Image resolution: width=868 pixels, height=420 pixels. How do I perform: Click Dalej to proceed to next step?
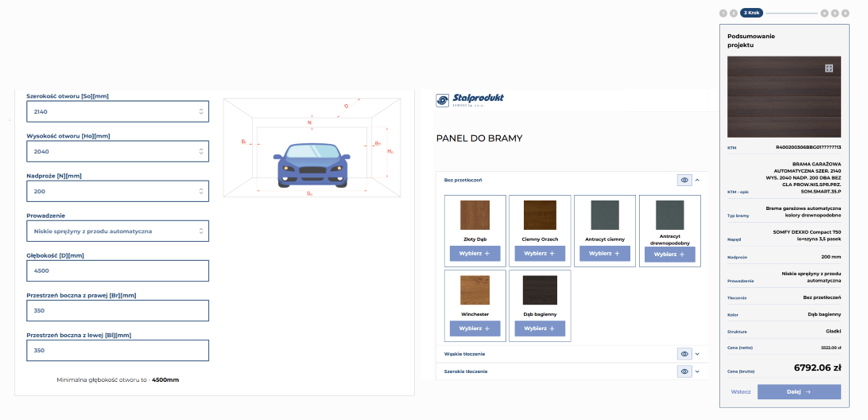(x=798, y=392)
